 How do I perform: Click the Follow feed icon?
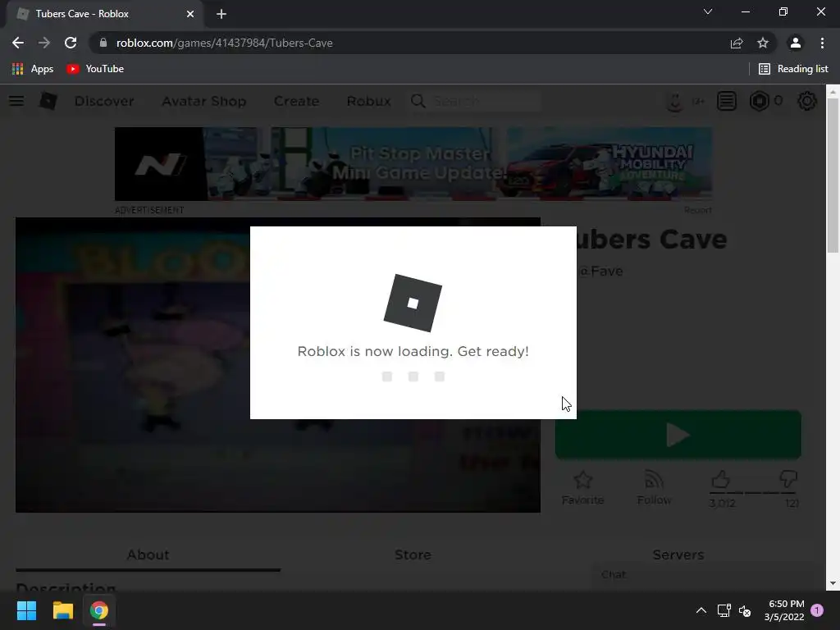[654, 479]
